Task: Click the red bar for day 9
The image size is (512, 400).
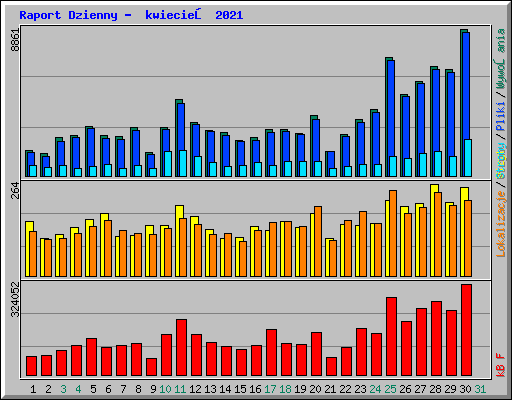Action: [151, 367]
